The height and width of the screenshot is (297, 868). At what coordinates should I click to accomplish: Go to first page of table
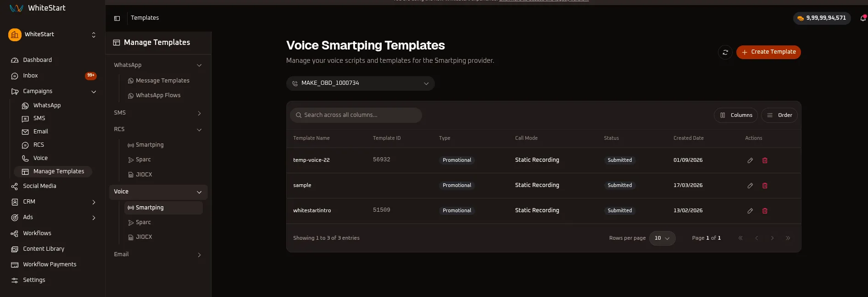coord(740,238)
